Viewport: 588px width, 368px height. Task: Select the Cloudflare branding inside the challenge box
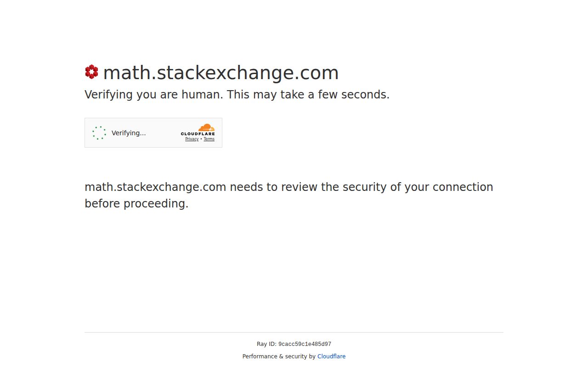[198, 132]
